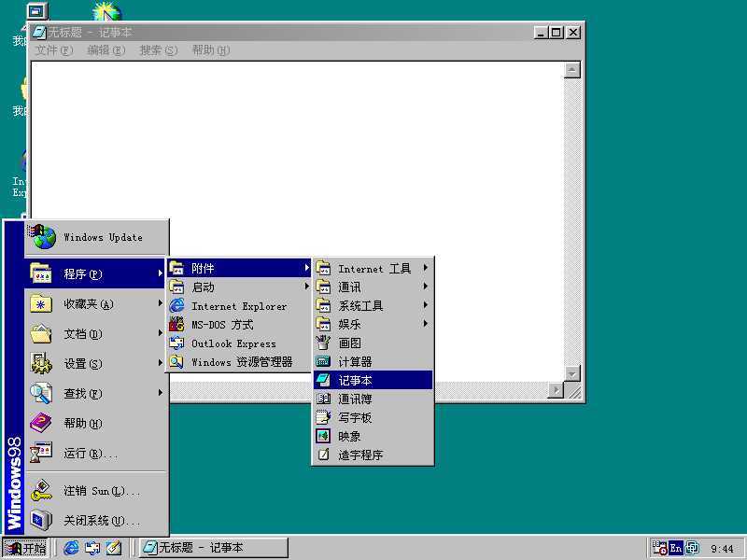Open the 文件(F) menu in Notepad
Image resolution: width=747 pixels, height=560 pixels.
click(x=54, y=50)
